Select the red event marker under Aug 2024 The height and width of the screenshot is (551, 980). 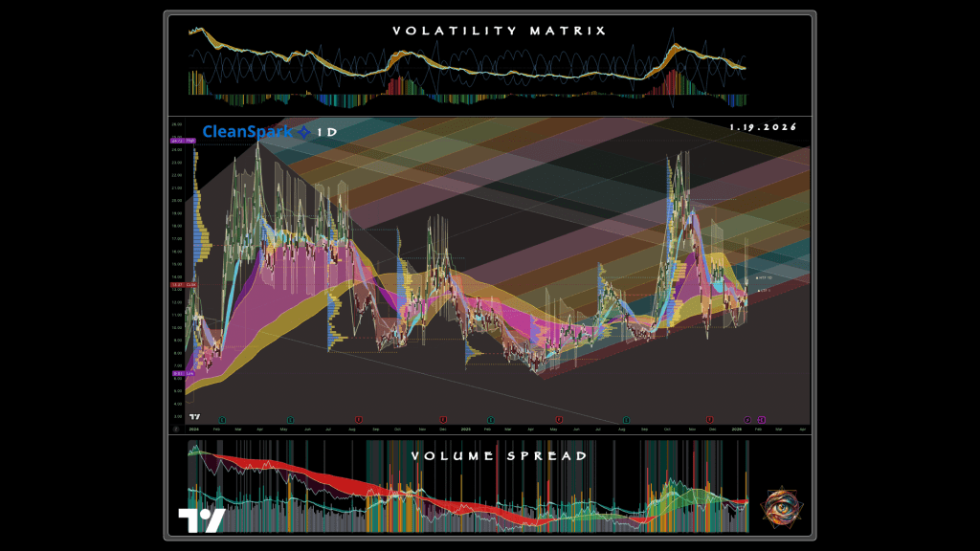click(359, 419)
